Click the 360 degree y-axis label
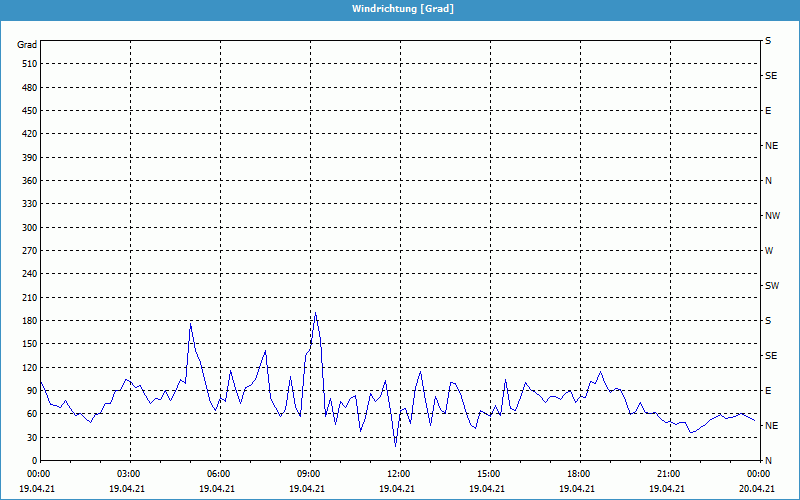Screen dimensions: 800x500 coord(27,181)
